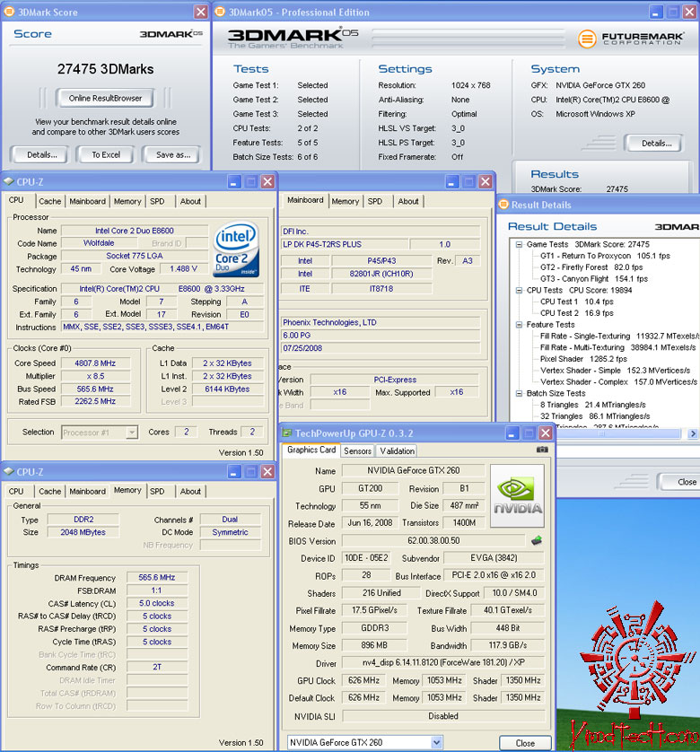Click the GPU-Z title bar icon
The height and width of the screenshot is (752, 700).
tap(287, 433)
